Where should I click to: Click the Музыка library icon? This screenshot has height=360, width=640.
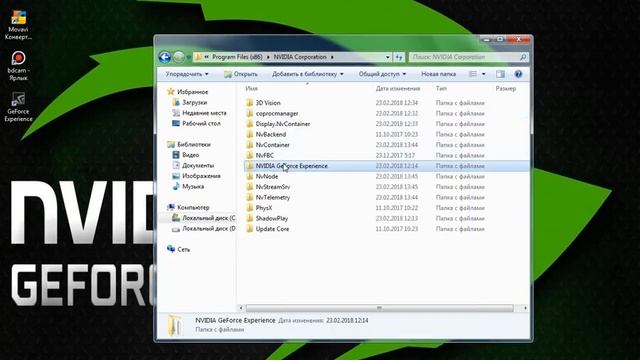[176, 186]
